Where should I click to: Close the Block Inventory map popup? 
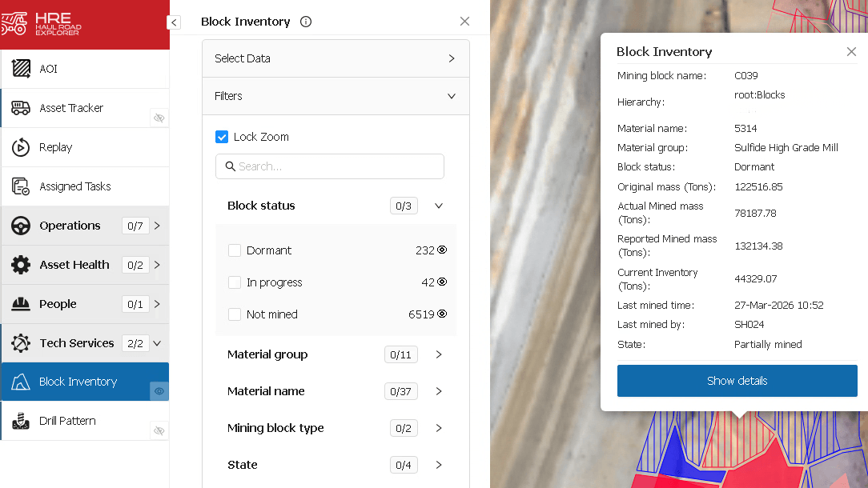(851, 51)
